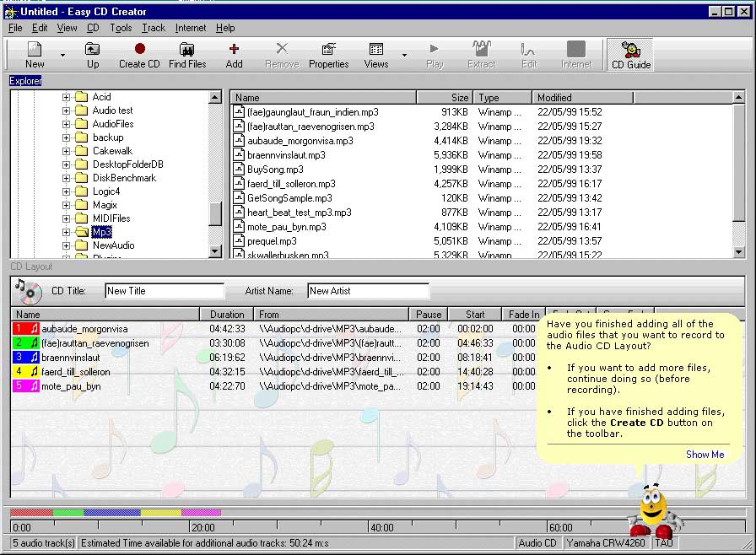Expand the Cakewalk folder node
The image size is (756, 555).
tap(66, 151)
